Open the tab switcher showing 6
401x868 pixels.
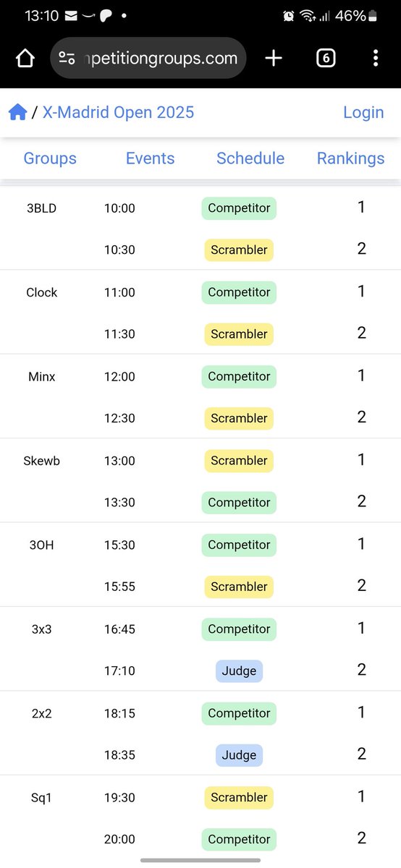coord(326,59)
